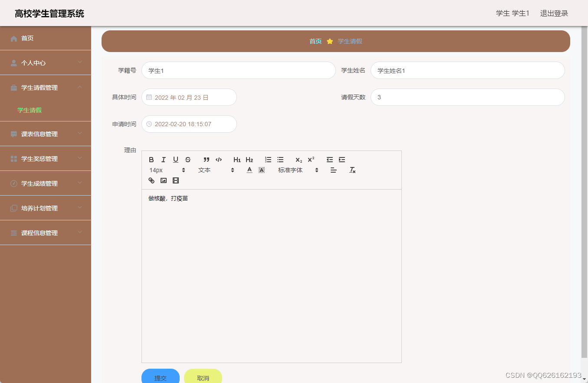Click the 提交 submit button
This screenshot has height=383, width=588.
161,376
